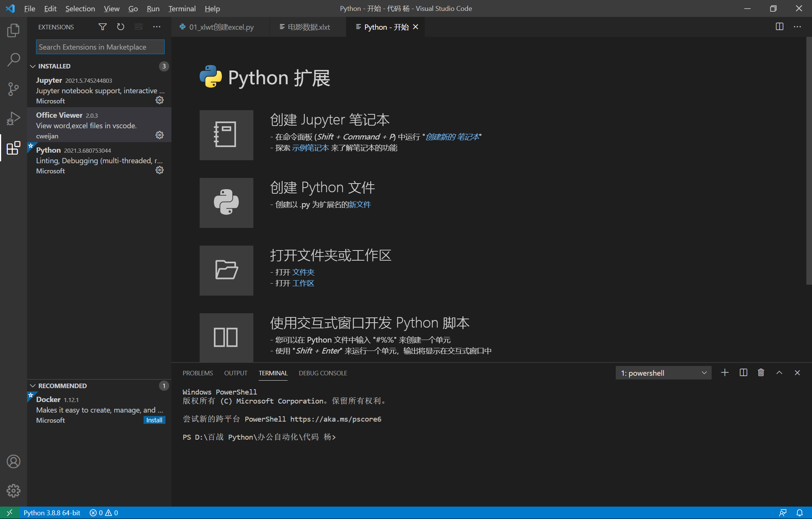Open Extensions panel more actions ellipsis
Screen dimensions: 812x519
(x=157, y=27)
